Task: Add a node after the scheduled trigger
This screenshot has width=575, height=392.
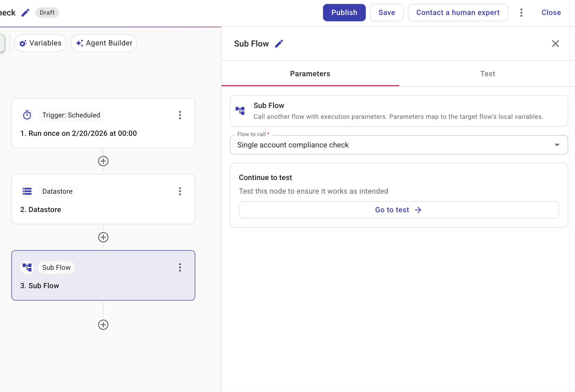Action: (103, 161)
